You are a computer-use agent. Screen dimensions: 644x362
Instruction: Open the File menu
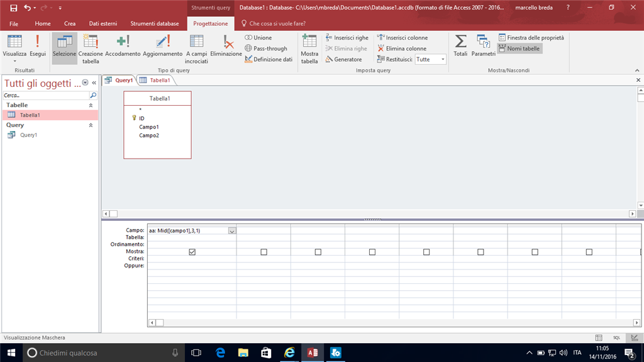point(14,23)
